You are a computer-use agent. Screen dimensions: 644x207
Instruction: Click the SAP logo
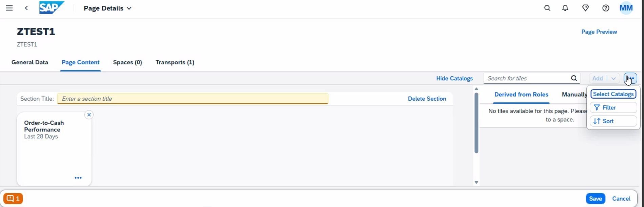pyautogui.click(x=51, y=8)
